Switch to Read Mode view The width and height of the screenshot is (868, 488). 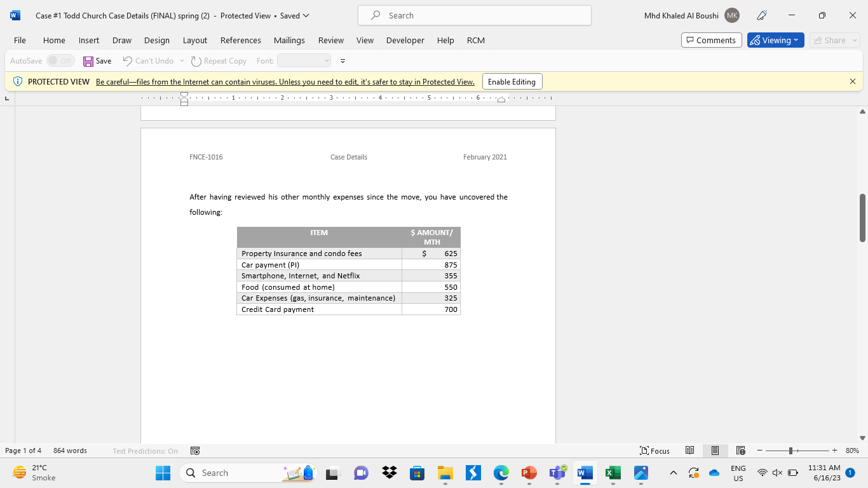coord(690,451)
